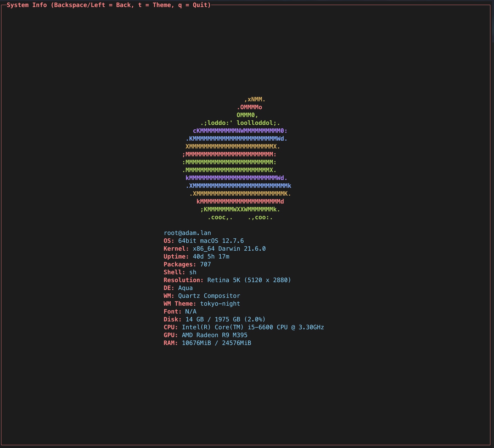494x448 pixels.
Task: Click the CPU: Intel Core i5-6600 line
Action: coord(244,327)
